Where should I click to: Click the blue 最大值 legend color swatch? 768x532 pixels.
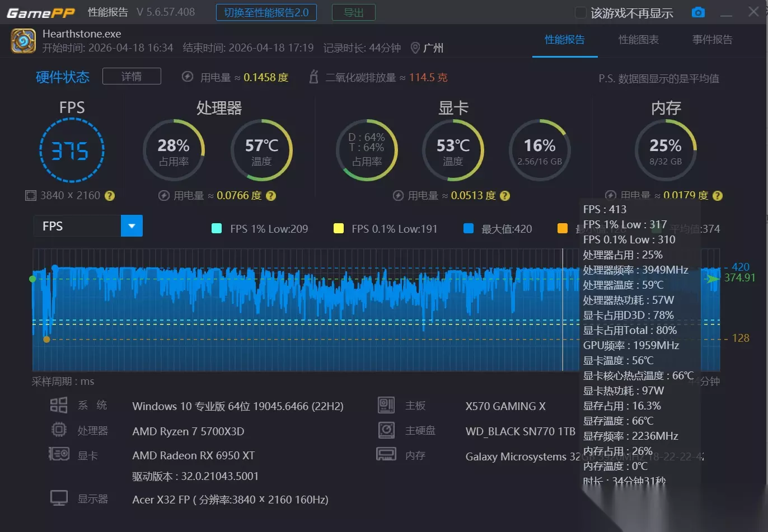tap(469, 228)
